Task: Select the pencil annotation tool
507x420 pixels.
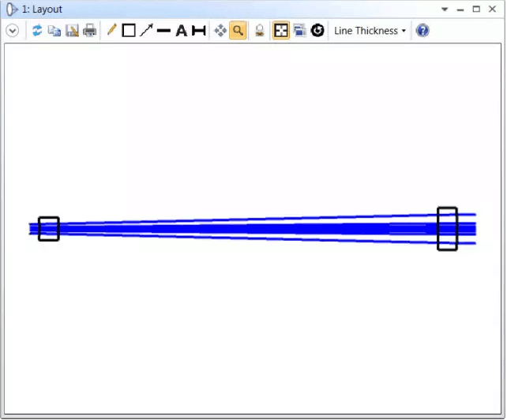Action: [111, 31]
